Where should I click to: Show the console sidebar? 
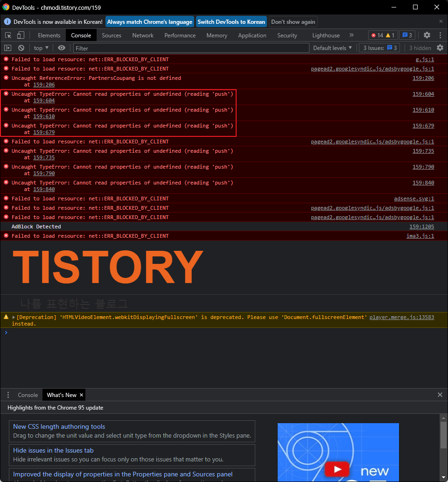pos(7,48)
